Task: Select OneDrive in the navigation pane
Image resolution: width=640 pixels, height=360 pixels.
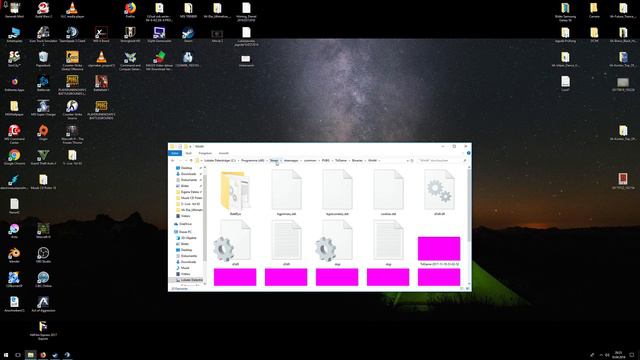Action: click(183, 224)
